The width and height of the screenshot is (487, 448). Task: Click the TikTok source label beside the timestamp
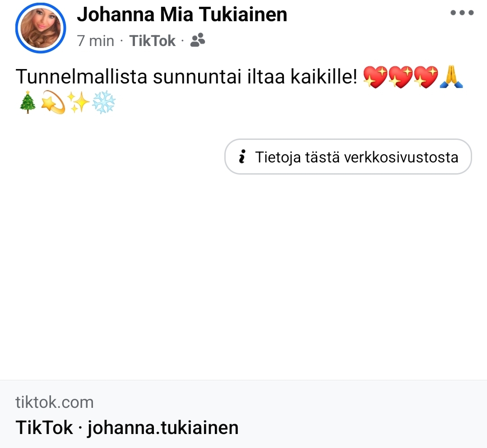[152, 41]
